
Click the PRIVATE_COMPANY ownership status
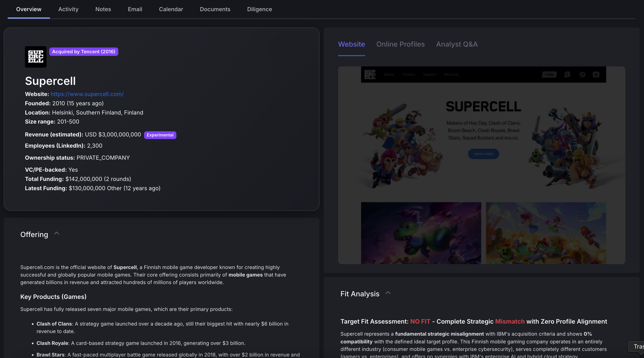(x=103, y=158)
